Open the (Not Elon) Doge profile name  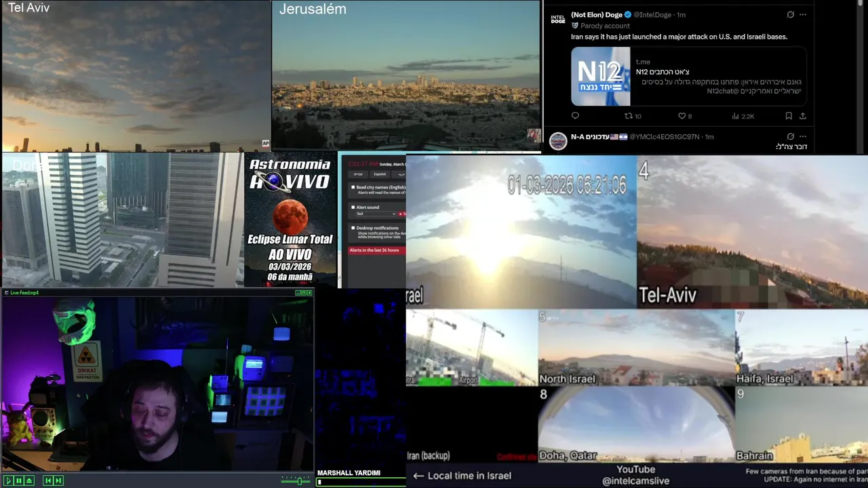(597, 14)
